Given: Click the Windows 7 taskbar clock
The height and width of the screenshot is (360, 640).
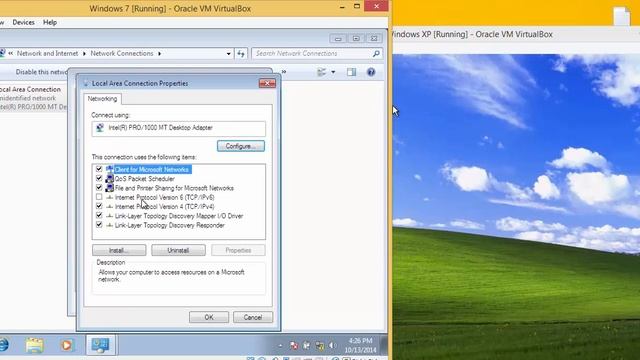Looking at the screenshot, I should [x=360, y=345].
